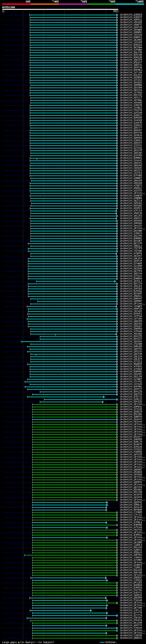Select label UniRef100_A9S666
Viewport: 146px width, 644px height.
(x=131, y=103)
